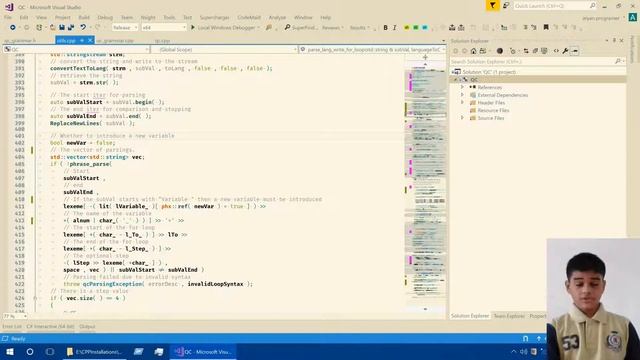Open the QC project scope dropdown
Screen dimensions: 640x360
tap(76, 49)
